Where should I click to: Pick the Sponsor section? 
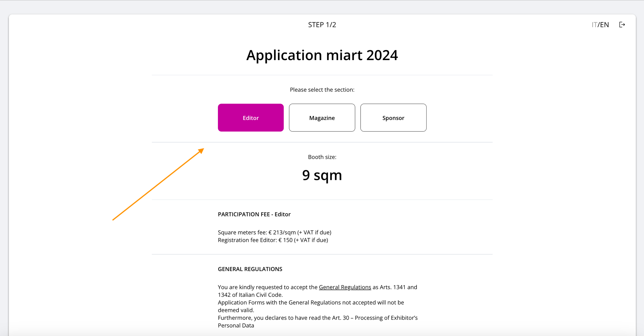point(393,118)
